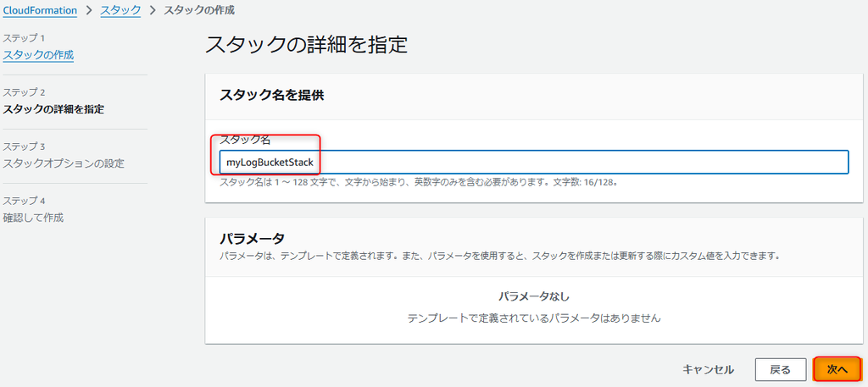Select the スタックの詳細を指定 step 2 label

[x=53, y=109]
